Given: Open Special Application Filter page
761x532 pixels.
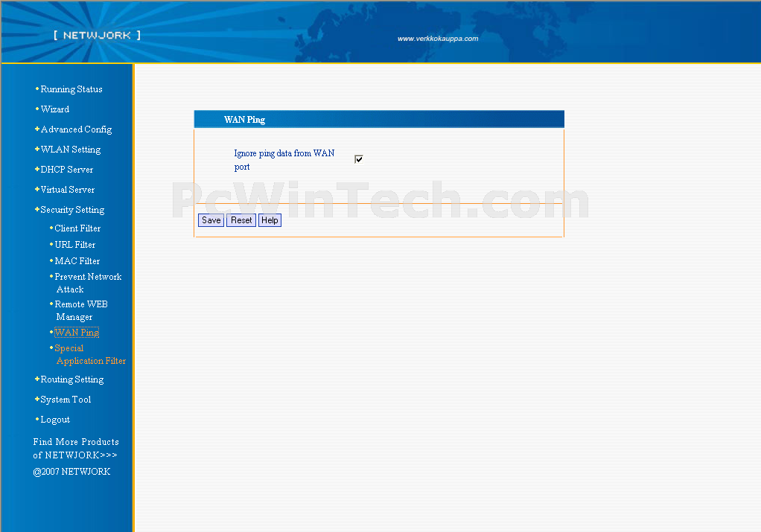Looking at the screenshot, I should coord(90,354).
